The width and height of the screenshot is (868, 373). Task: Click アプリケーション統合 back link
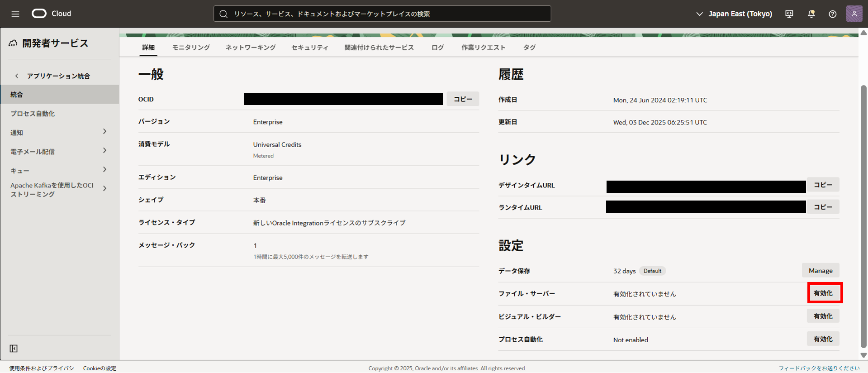pos(58,76)
